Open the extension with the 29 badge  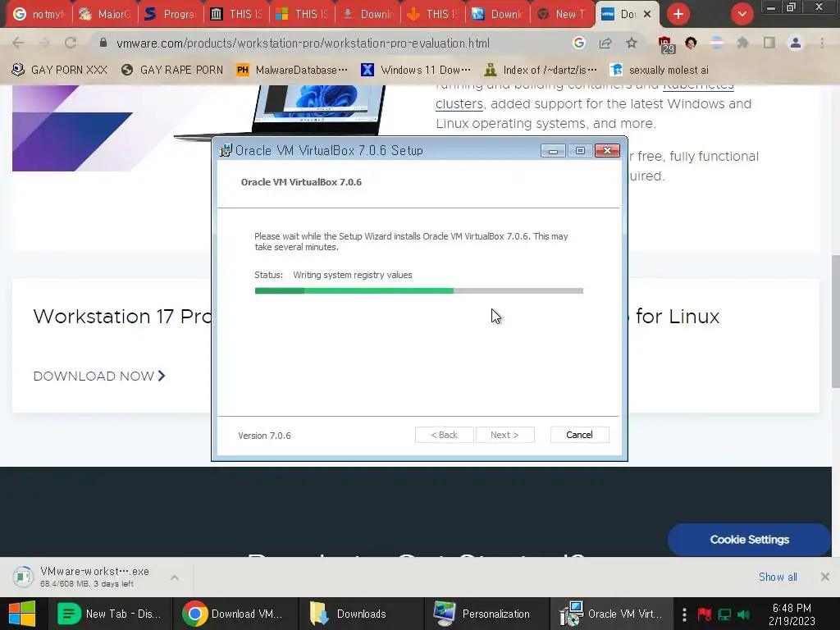pos(665,44)
